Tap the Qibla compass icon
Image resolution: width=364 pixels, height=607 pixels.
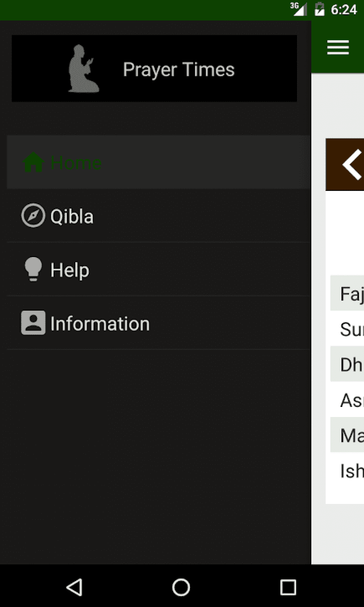click(32, 215)
